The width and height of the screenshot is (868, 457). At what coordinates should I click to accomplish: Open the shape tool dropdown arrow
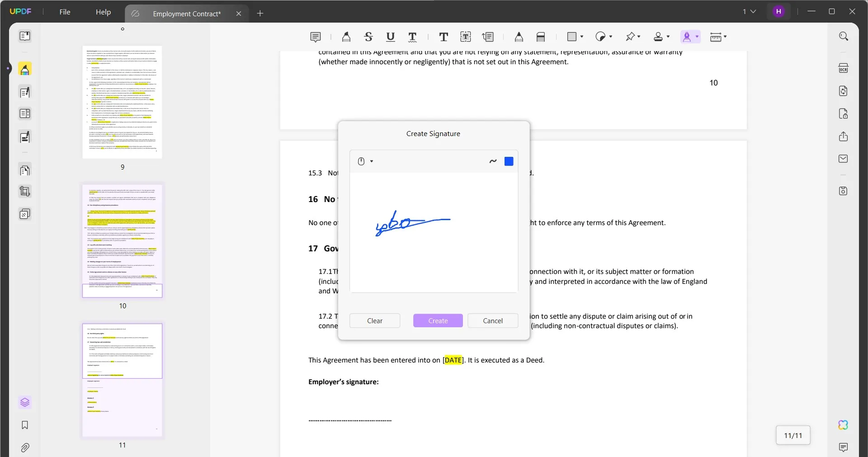click(582, 37)
